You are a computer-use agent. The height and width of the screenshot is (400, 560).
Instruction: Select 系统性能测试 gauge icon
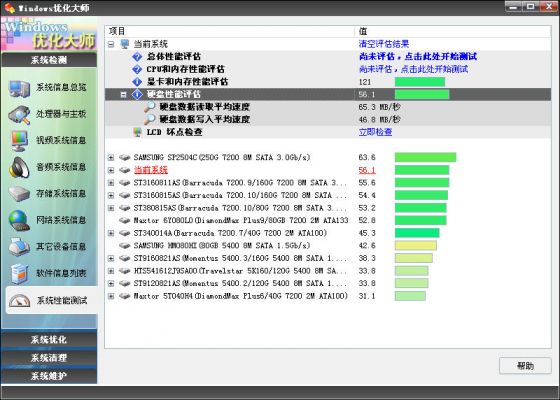19,301
